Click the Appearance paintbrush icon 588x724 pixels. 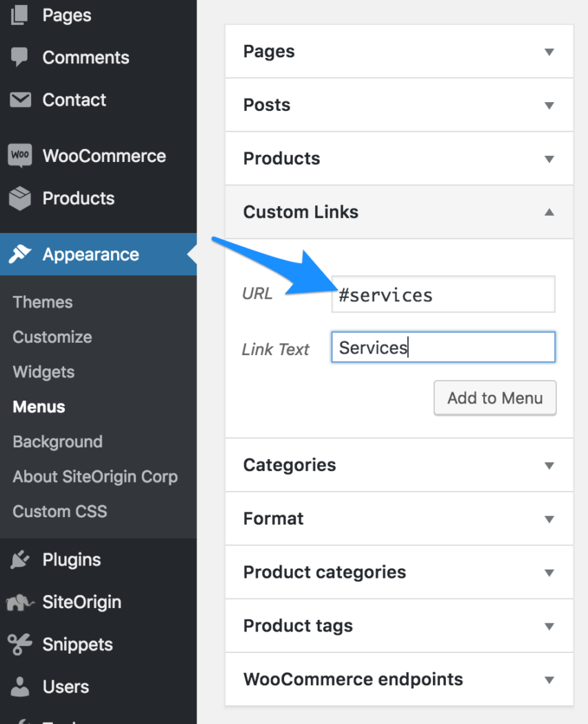(19, 254)
